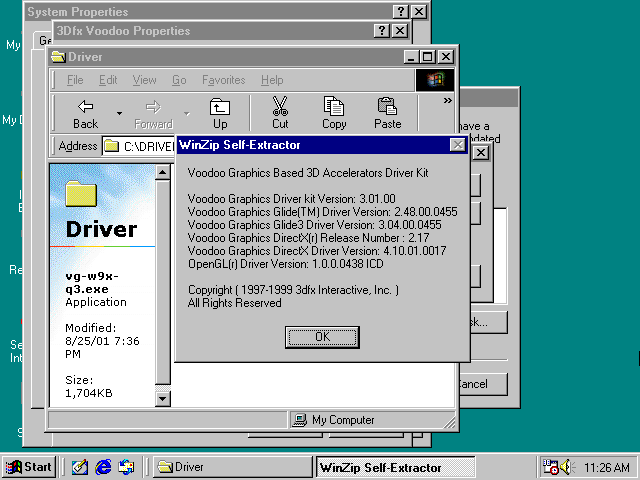Viewport: 640px width, 480px height.
Task: Click Show Desktop quick launch icon
Action: [x=80, y=467]
